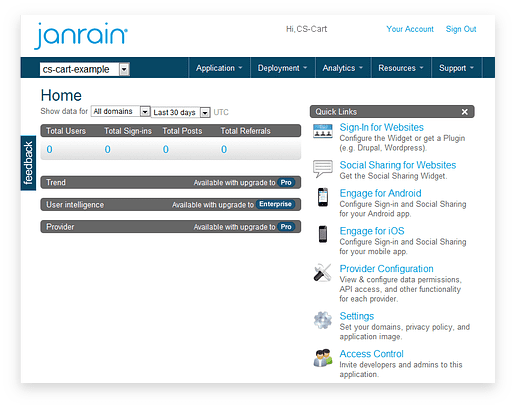The image size is (515, 408).
Task: Click the Hi, CS-Cart greeting text
Action: pos(306,29)
